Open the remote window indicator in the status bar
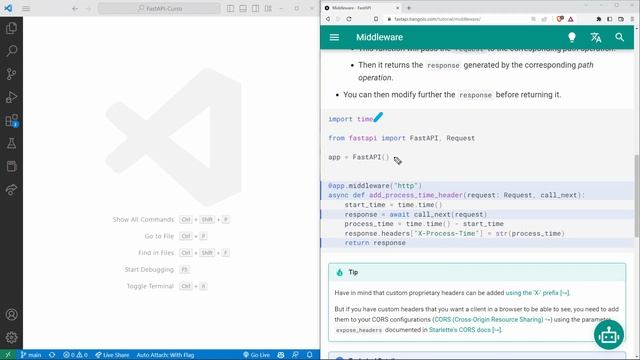The height and width of the screenshot is (360, 640). pos(8,355)
